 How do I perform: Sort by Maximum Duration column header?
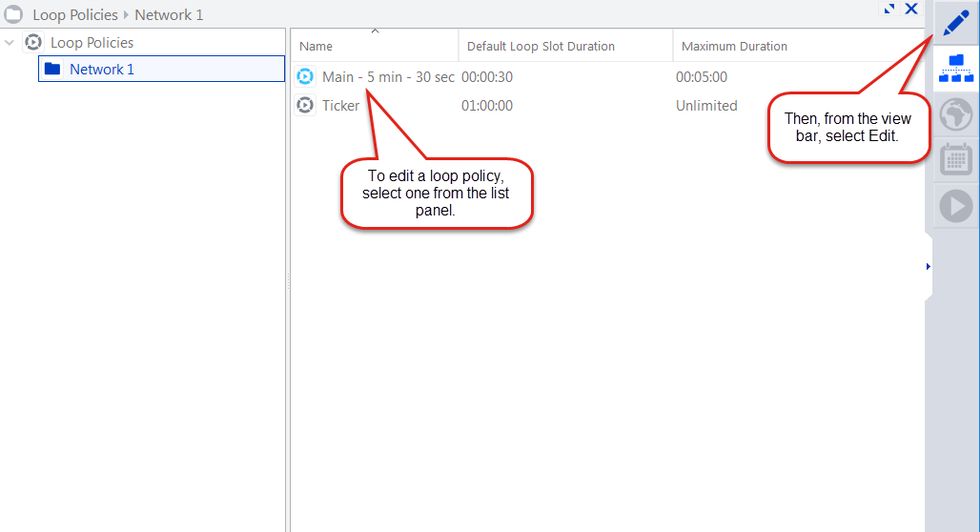click(x=734, y=47)
